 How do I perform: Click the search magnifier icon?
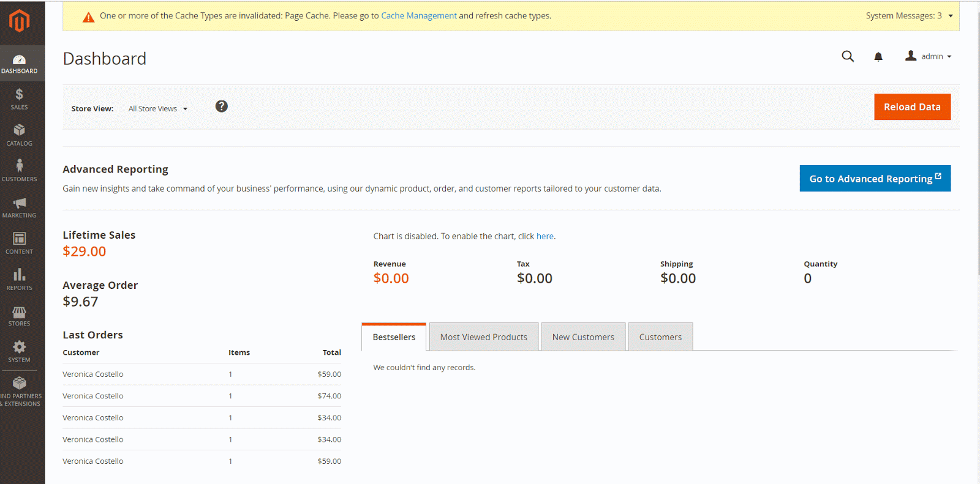pos(848,56)
